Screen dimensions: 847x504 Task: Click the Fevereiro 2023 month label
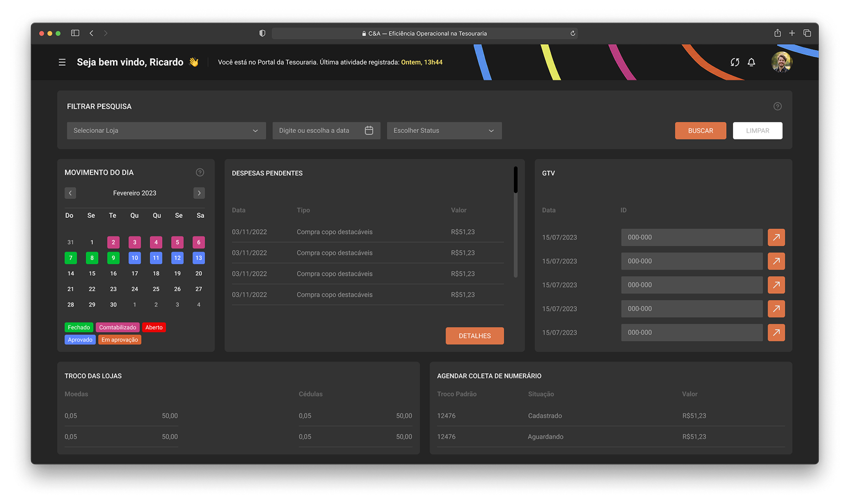tap(135, 193)
